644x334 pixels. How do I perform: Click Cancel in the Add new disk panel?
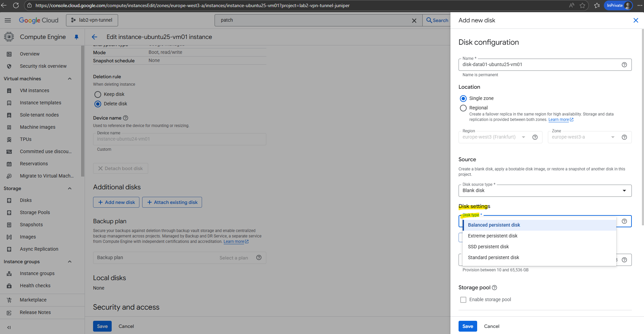491,326
